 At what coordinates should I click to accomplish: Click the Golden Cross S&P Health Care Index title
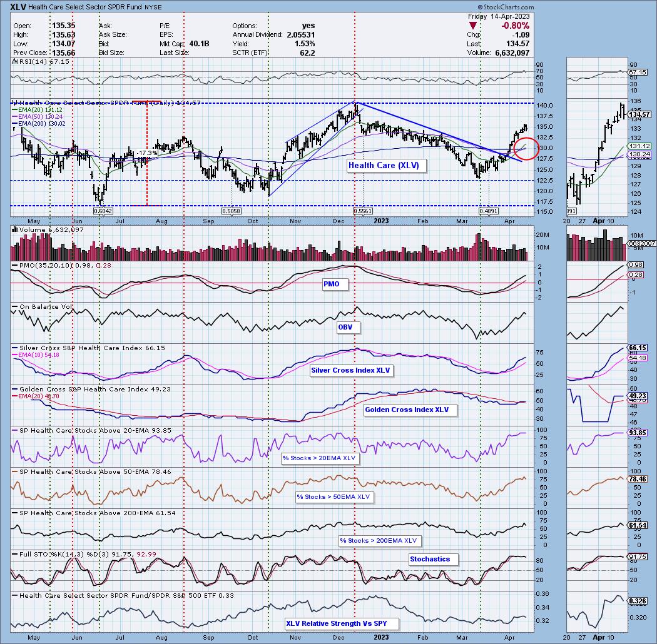(92, 389)
